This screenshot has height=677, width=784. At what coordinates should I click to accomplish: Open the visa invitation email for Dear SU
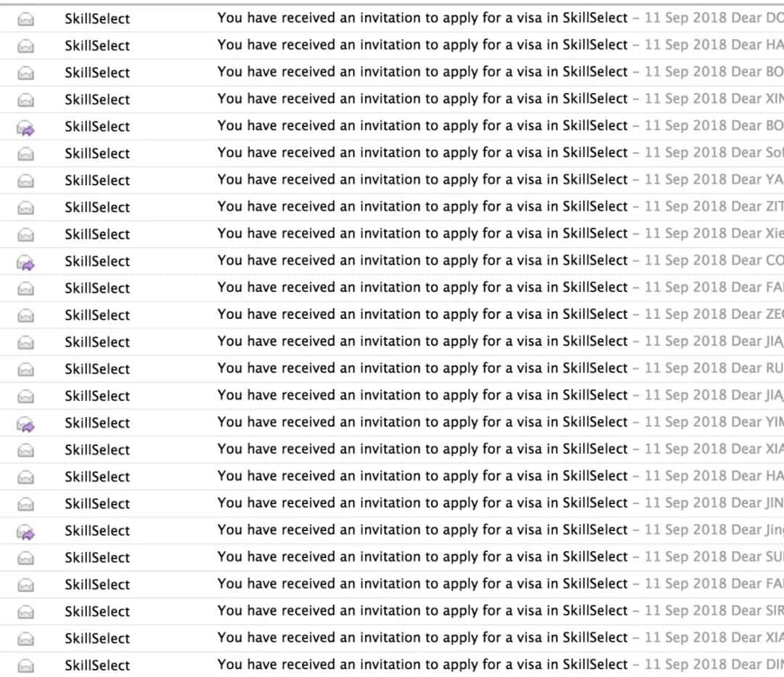pos(392,557)
